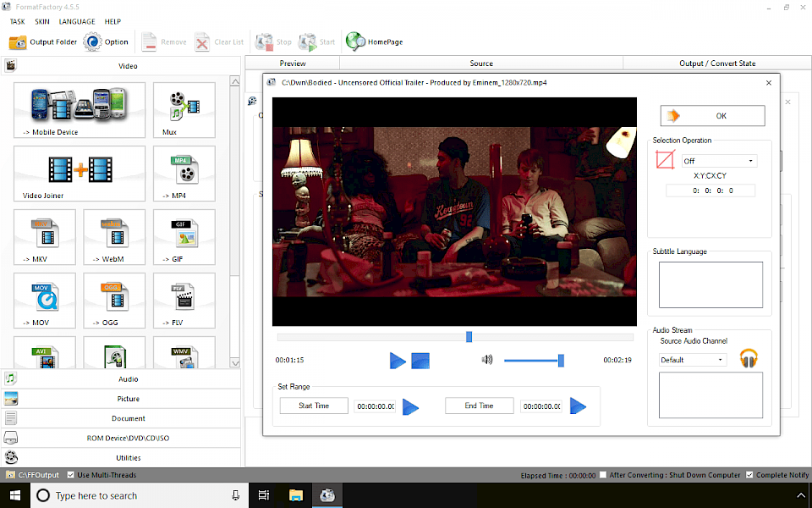Choose the WMV conversion tile
812x508 pixels.
pyautogui.click(x=184, y=352)
